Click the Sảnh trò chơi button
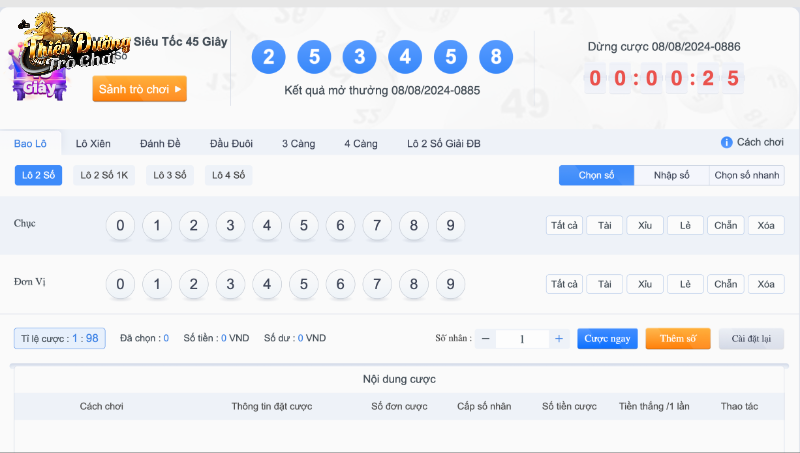The image size is (800, 453). coord(140,89)
